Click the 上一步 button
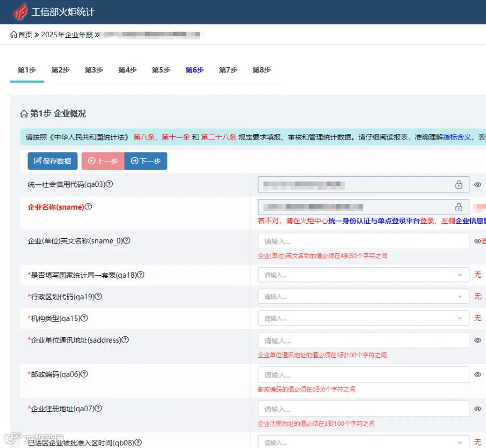Viewport: 486px width, 448px height. pyautogui.click(x=103, y=161)
